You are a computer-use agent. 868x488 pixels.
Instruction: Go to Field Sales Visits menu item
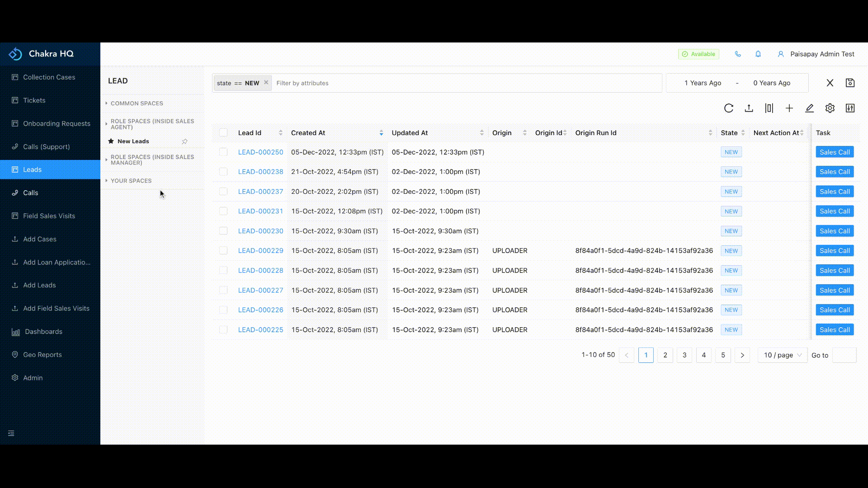tap(49, 216)
